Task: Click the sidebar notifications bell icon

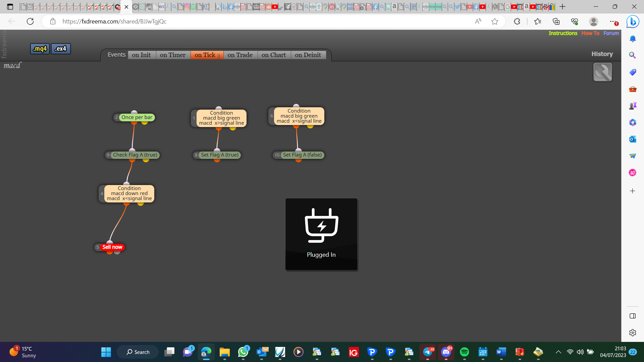Action: [x=633, y=39]
